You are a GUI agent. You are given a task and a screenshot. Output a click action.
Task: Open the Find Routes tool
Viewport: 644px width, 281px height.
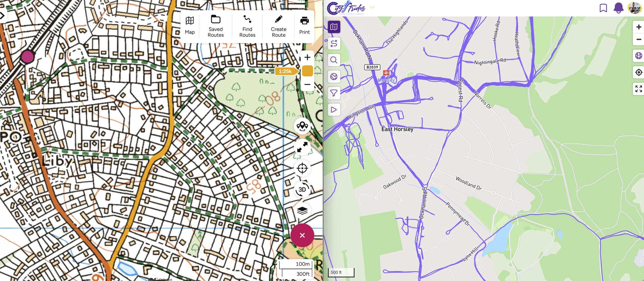tap(247, 26)
